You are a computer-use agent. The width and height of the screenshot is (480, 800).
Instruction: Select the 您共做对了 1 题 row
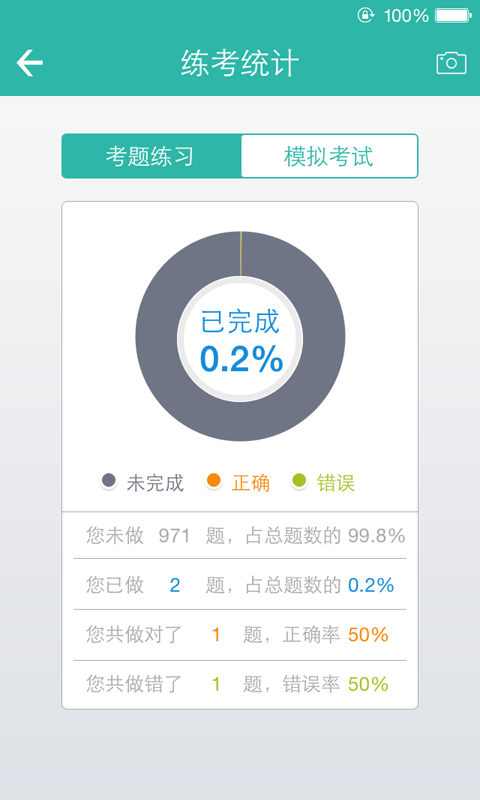[x=240, y=635]
